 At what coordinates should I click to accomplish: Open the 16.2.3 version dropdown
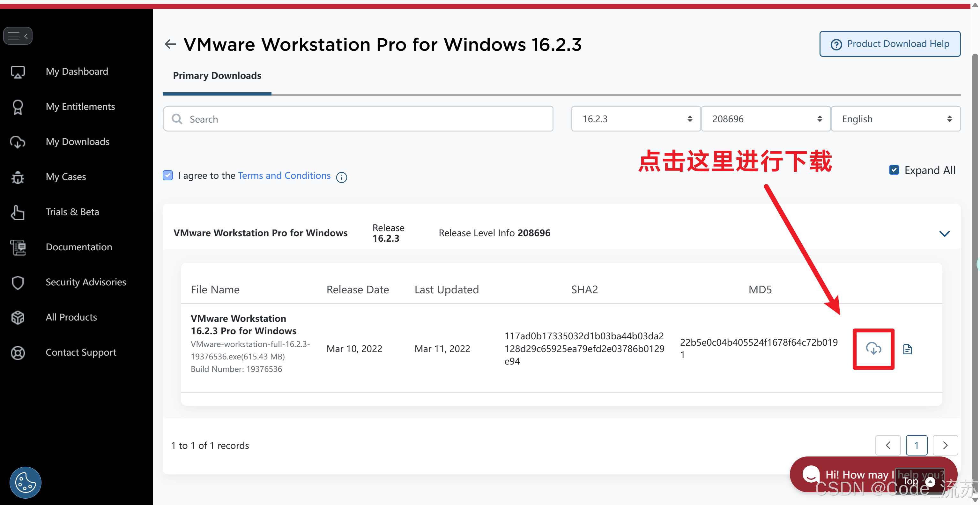pos(636,119)
